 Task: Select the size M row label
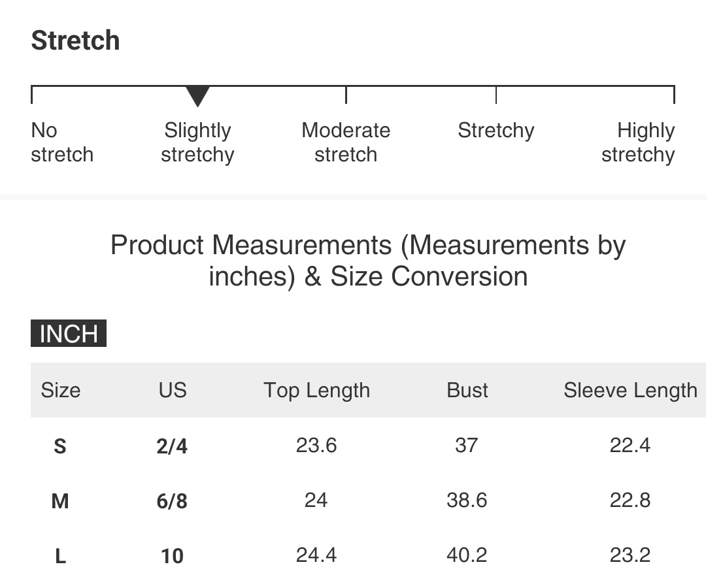(x=60, y=501)
